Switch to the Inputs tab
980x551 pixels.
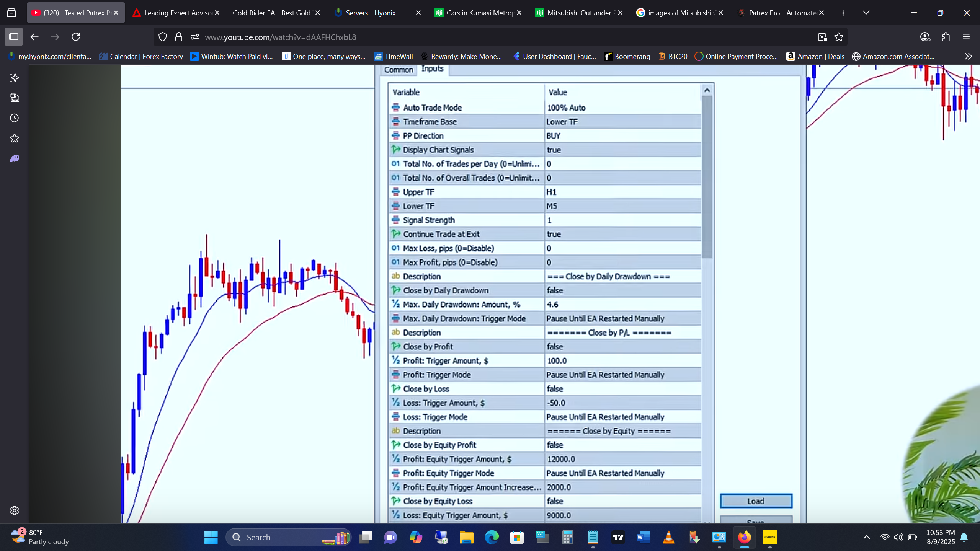pyautogui.click(x=433, y=69)
